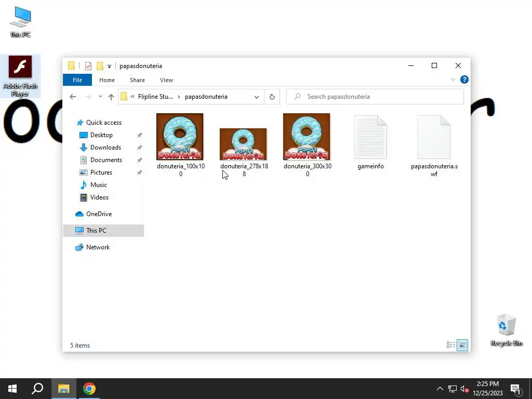Select the Recycle Bin desktop icon

point(506,330)
